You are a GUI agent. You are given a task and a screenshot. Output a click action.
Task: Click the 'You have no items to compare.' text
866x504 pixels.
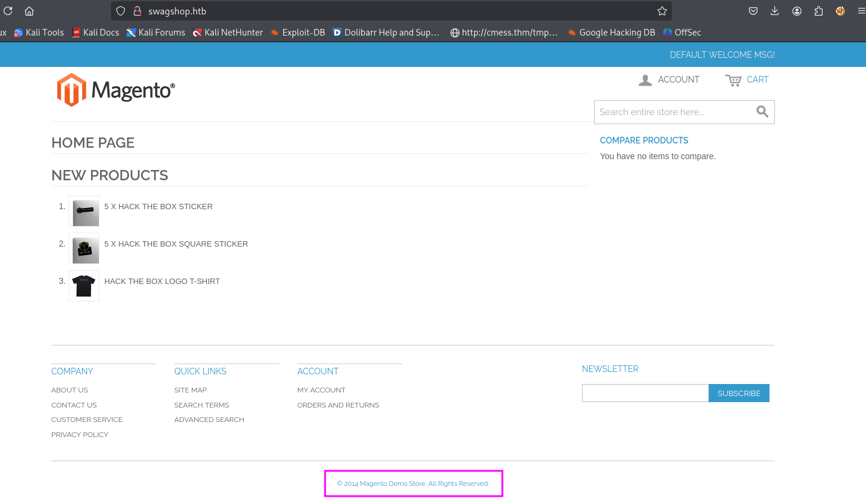[658, 156]
